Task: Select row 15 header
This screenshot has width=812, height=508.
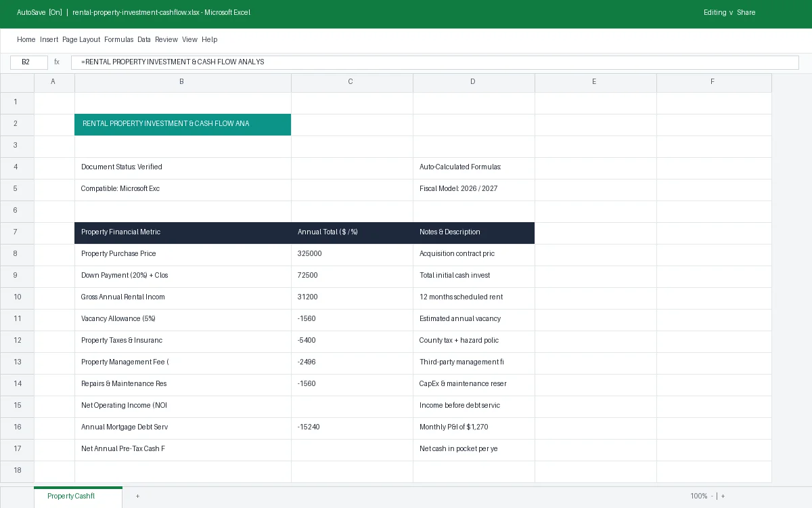Action: point(17,406)
